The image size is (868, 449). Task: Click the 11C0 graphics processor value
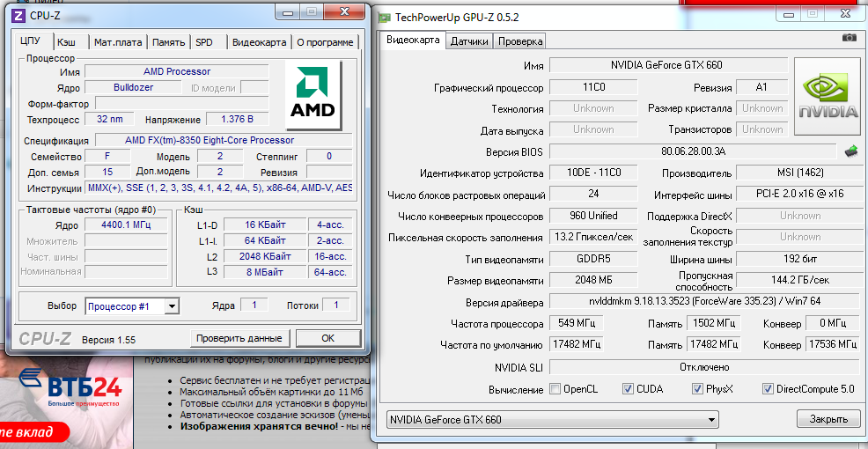point(592,87)
